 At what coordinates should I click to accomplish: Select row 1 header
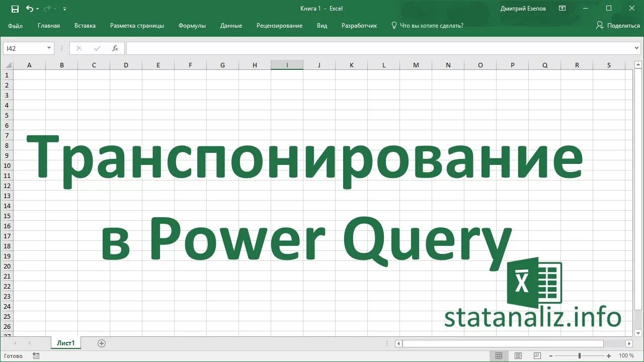pos(7,75)
